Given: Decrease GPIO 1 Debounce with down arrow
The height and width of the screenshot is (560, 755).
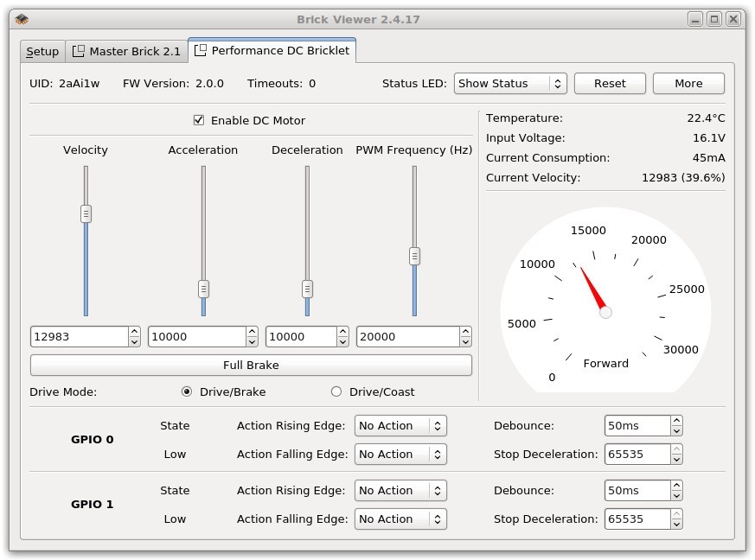Looking at the screenshot, I should (x=676, y=496).
